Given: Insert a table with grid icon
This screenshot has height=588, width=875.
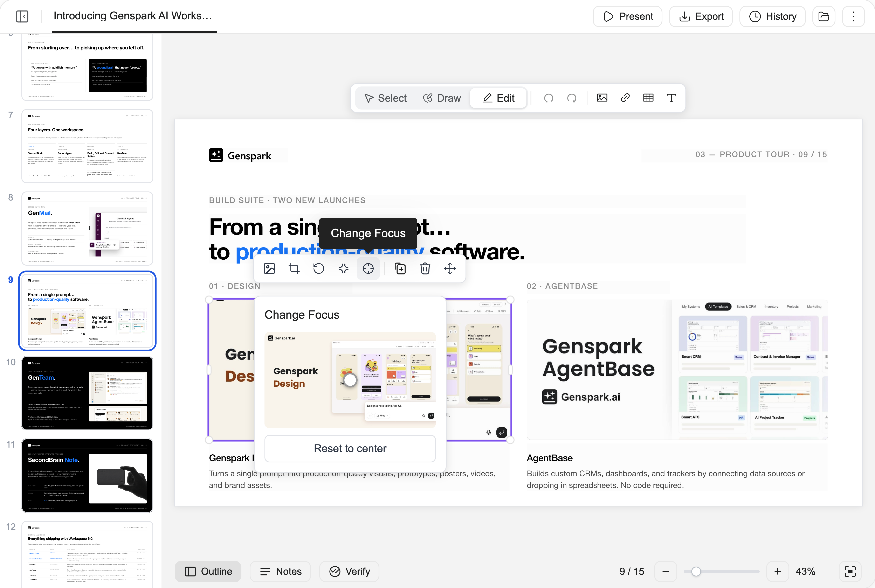Looking at the screenshot, I should [648, 98].
